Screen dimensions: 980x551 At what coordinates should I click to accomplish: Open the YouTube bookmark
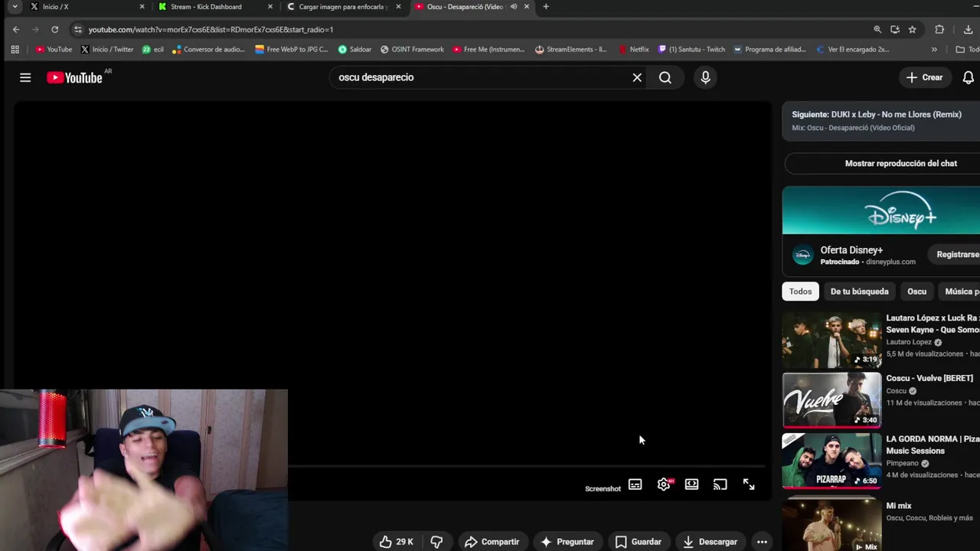54,50
